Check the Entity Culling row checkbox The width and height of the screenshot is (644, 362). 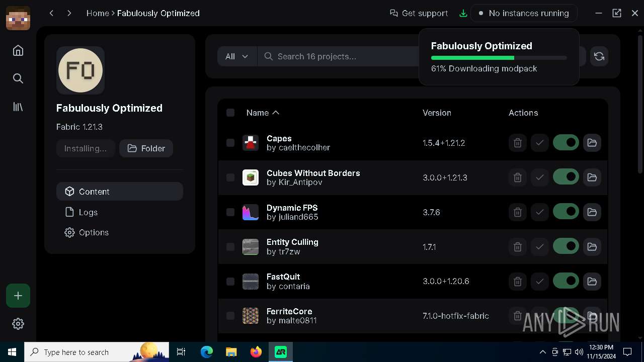pos(230,246)
